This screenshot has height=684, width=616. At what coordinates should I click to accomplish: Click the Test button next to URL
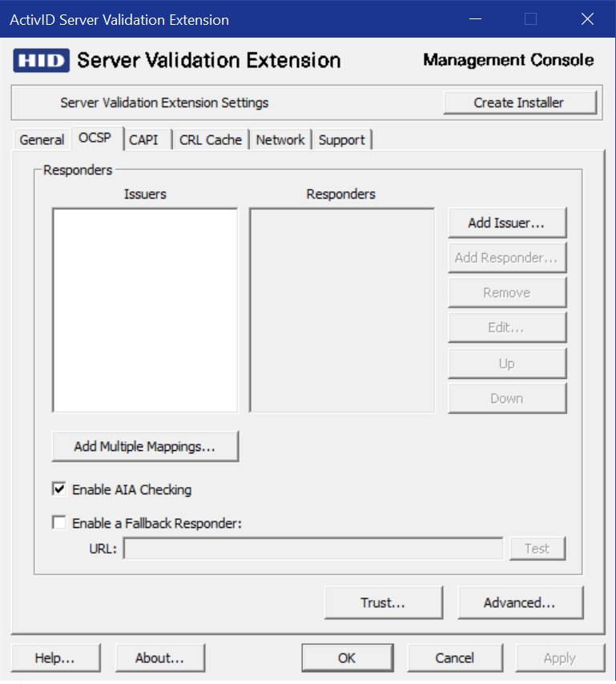coord(537,549)
